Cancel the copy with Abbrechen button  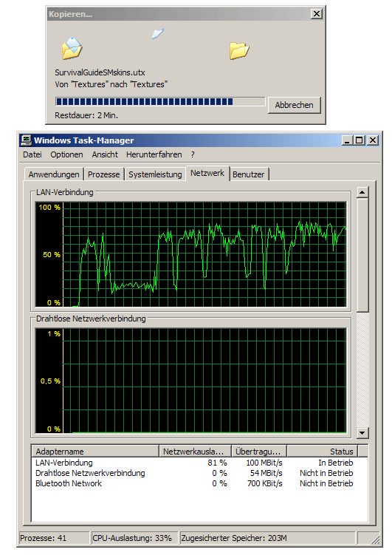pyautogui.click(x=294, y=105)
